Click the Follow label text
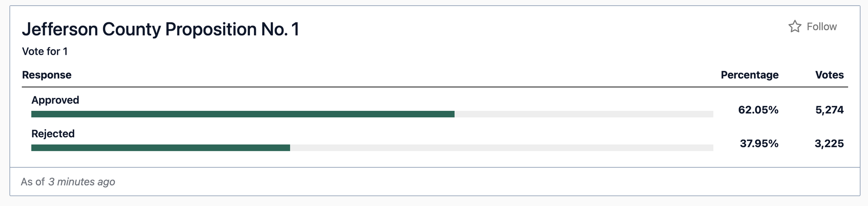868x206 pixels. click(x=822, y=27)
